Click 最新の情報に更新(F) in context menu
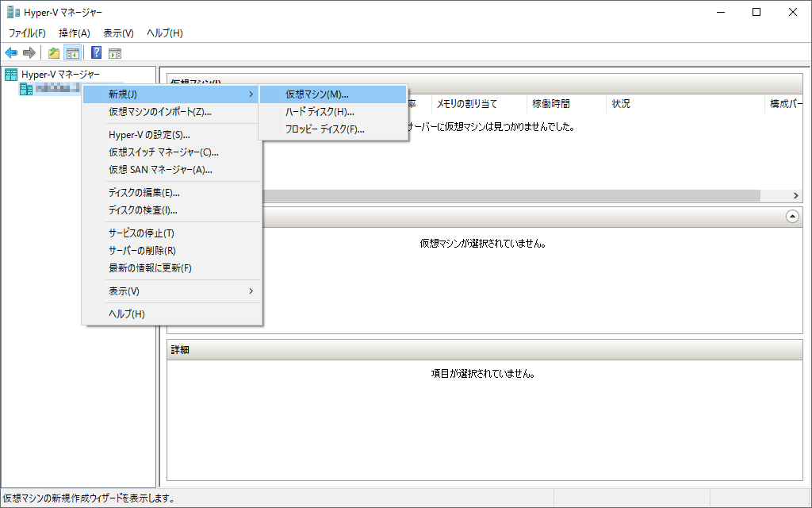This screenshot has width=812, height=508. (x=171, y=268)
